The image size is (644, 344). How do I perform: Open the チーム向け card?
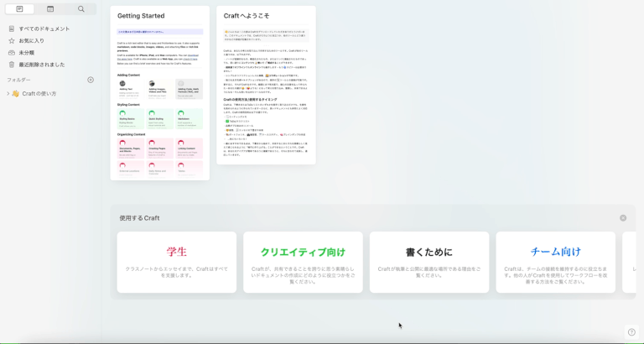[554, 262]
